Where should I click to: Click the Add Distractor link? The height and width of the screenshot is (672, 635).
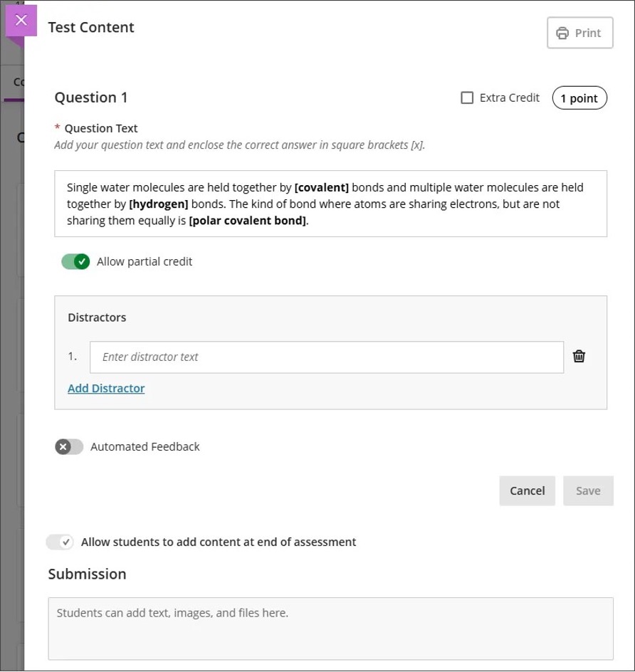[106, 389]
